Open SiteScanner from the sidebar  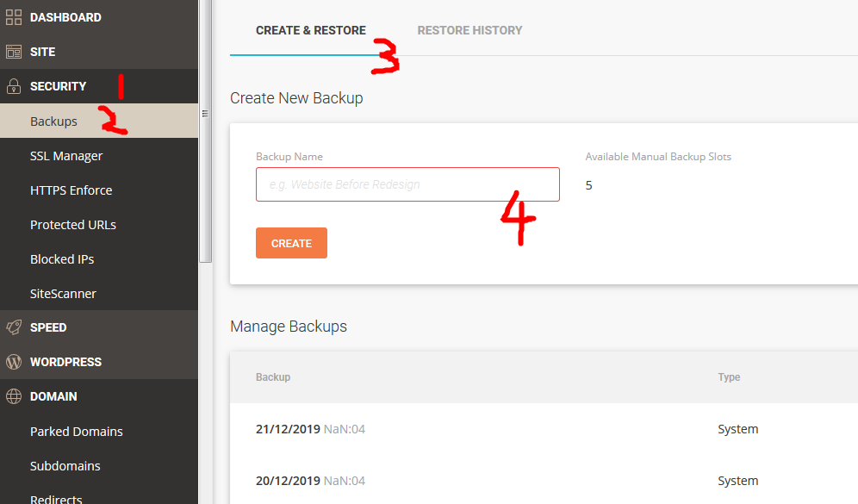pyautogui.click(x=63, y=294)
